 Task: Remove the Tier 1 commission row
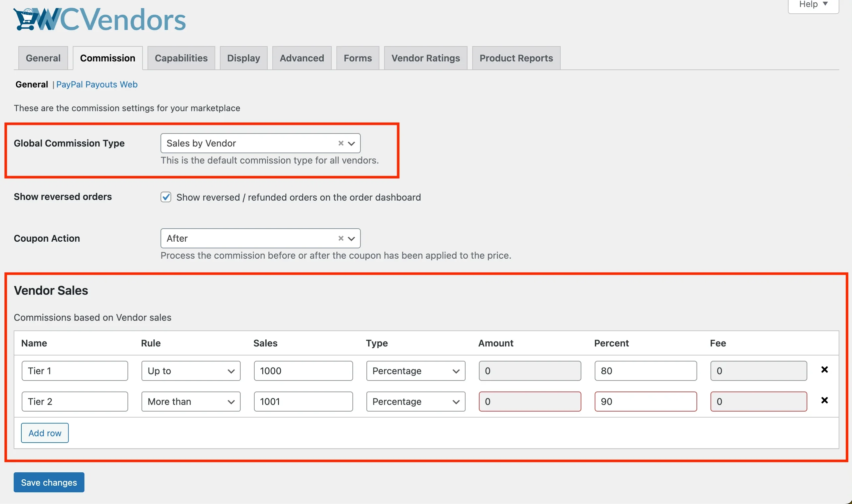[x=825, y=369]
